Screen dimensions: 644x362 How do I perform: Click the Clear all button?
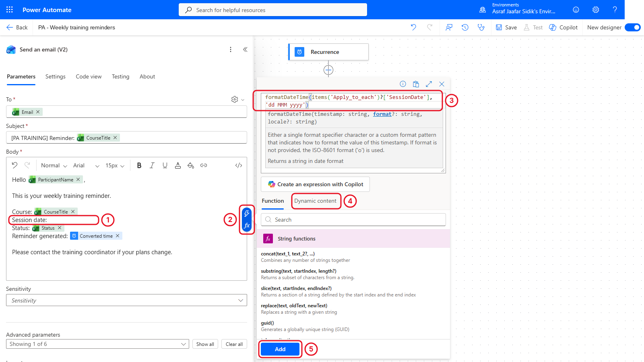(234, 344)
